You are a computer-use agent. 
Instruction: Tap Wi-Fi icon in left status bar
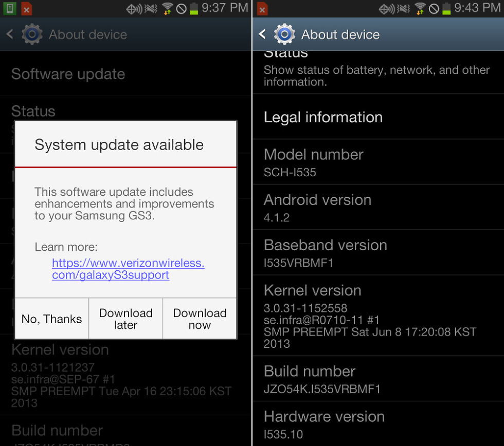(x=167, y=8)
